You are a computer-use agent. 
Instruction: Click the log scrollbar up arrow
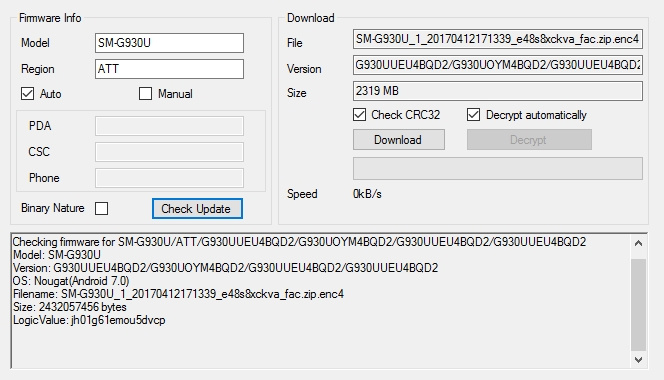point(638,243)
